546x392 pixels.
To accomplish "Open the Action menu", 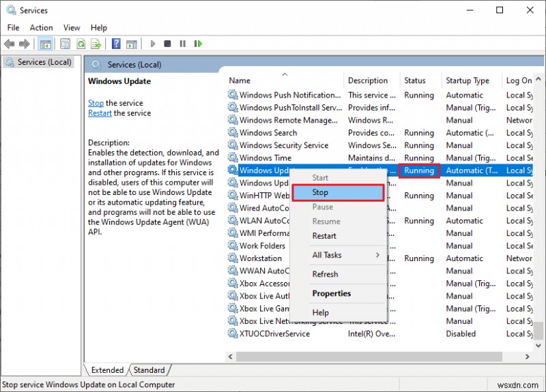I will tap(41, 28).
